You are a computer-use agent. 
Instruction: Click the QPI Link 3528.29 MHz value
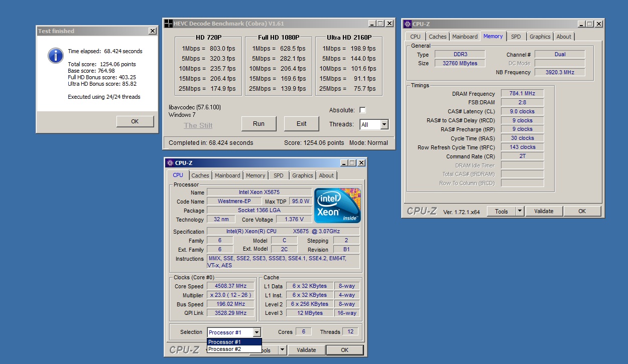tap(231, 313)
